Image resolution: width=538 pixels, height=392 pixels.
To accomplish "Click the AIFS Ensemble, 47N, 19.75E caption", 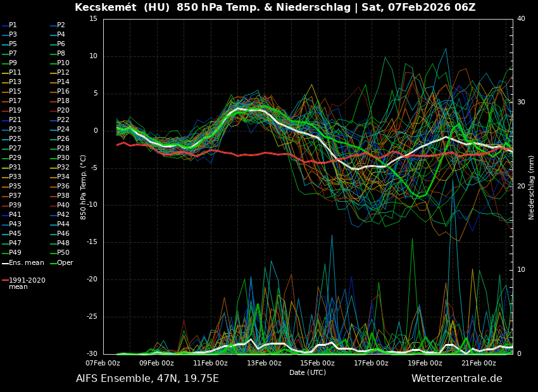I will [147, 379].
